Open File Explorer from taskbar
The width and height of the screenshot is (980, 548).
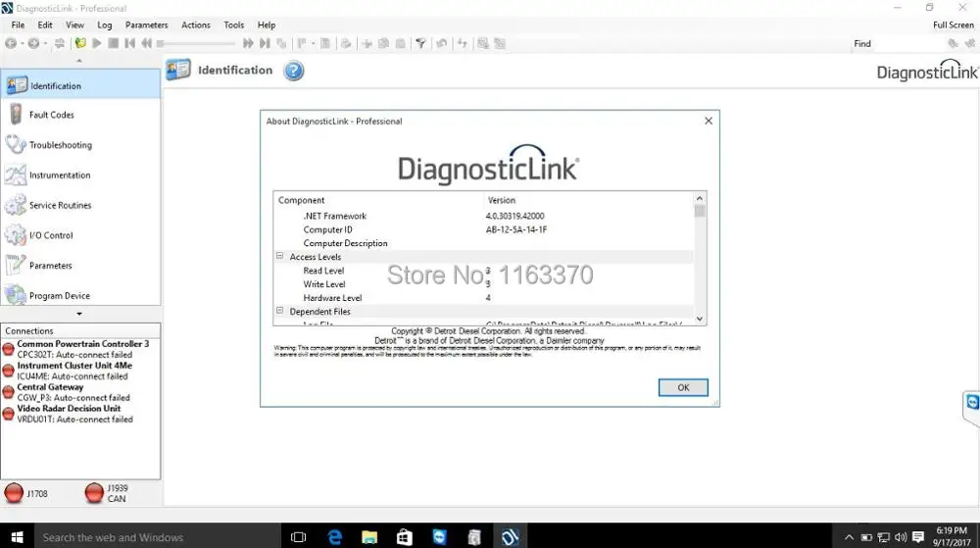[x=369, y=537]
